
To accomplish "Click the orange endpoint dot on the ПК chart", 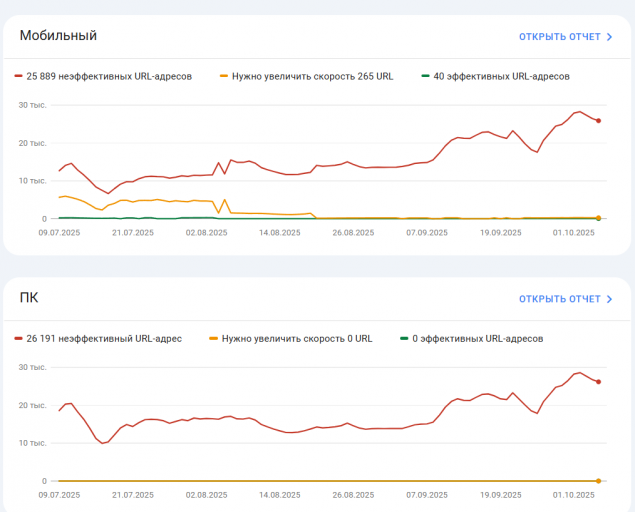I will [x=598, y=481].
